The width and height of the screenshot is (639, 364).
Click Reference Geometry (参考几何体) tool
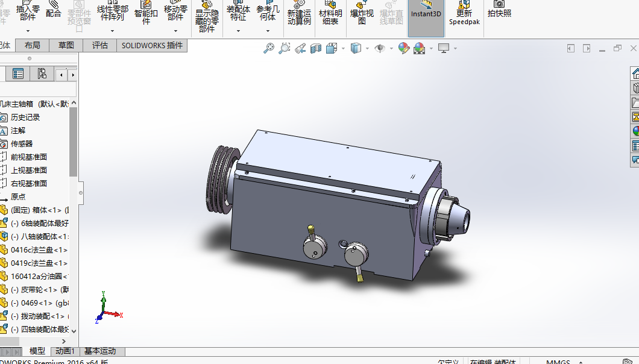(x=268, y=11)
